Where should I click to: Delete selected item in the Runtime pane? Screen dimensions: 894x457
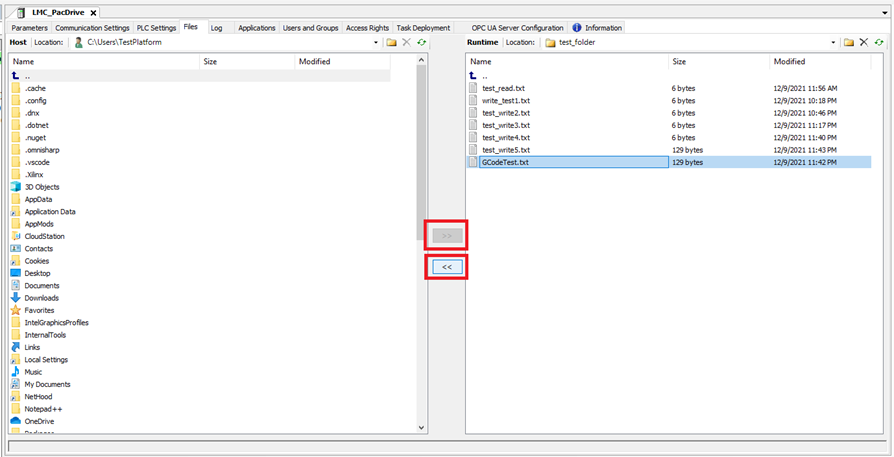tap(864, 43)
